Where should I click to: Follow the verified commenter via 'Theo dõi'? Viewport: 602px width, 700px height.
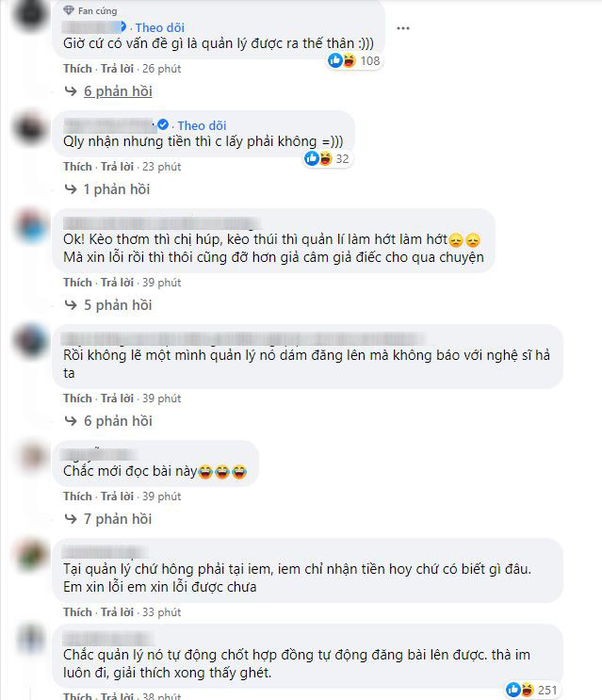click(202, 125)
